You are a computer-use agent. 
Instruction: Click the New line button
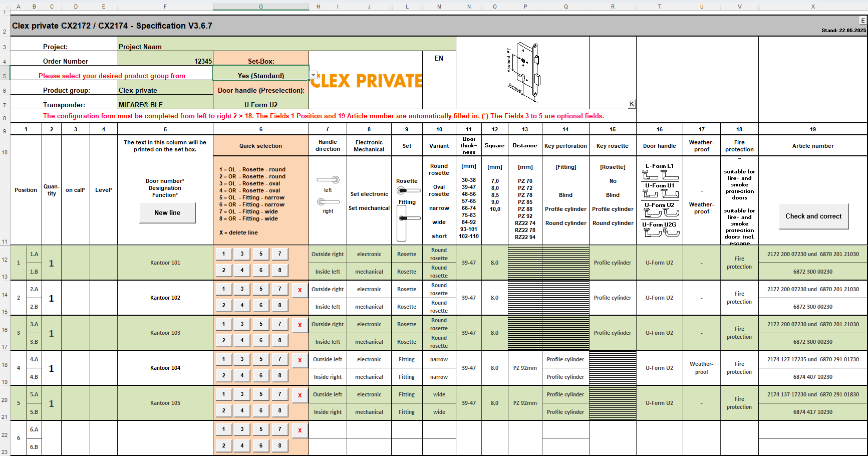coord(167,213)
